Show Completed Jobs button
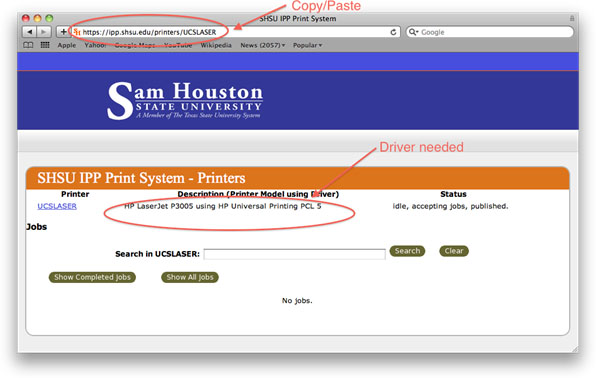 92,277
